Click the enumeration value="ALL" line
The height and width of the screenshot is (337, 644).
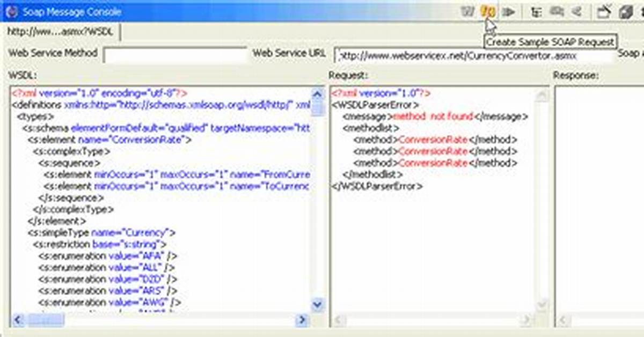(x=107, y=267)
